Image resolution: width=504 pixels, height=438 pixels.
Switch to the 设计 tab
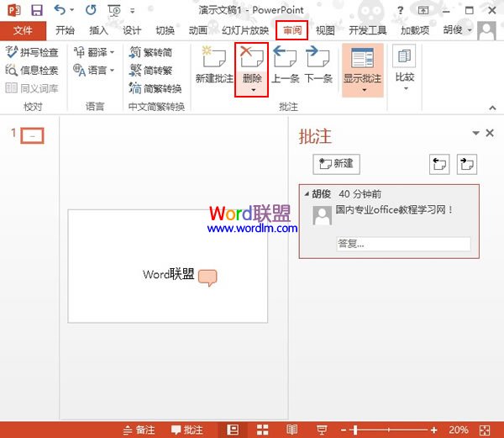point(132,30)
